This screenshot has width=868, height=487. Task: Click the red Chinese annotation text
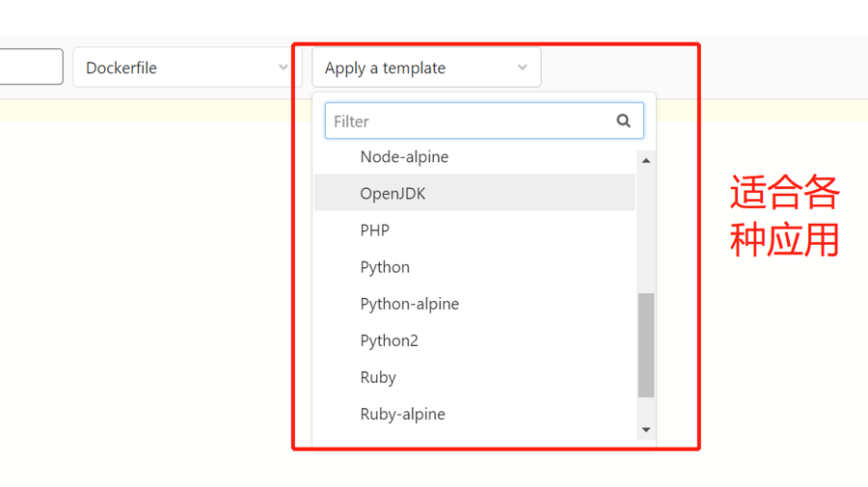[783, 216]
